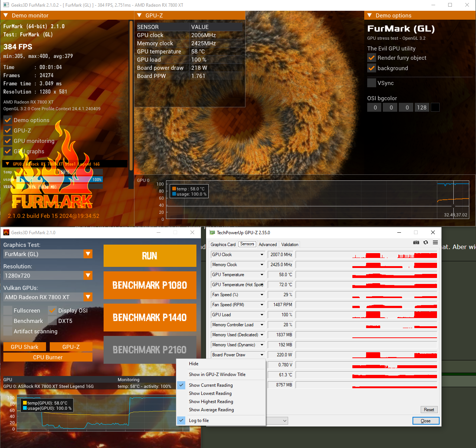Open the GPU Clock sensor dropdown arrow
The width and height of the screenshot is (476, 448).
click(262, 255)
